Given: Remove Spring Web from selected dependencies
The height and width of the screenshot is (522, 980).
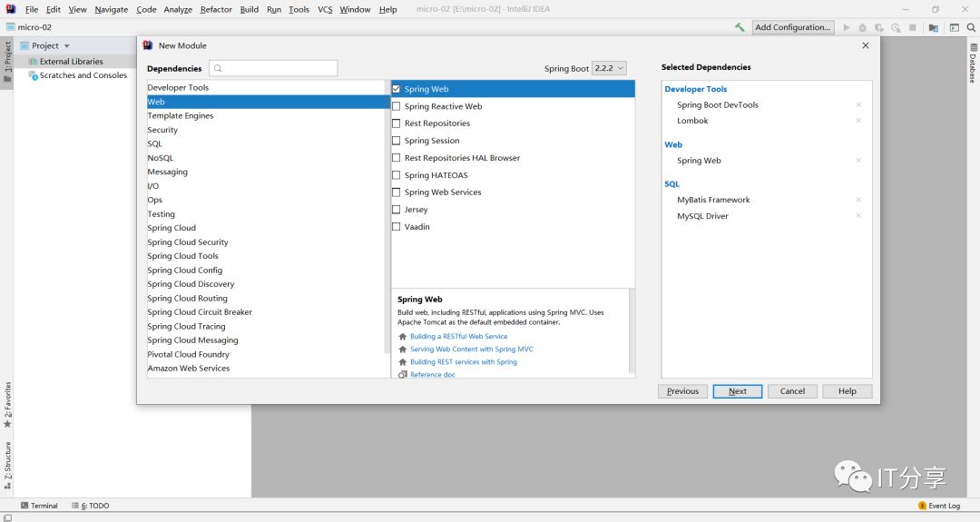Looking at the screenshot, I should point(858,161).
